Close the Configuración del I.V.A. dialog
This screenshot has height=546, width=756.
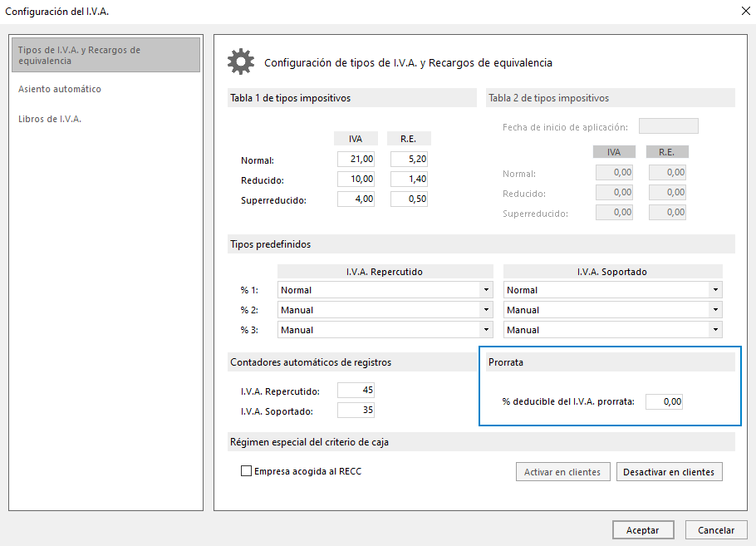coord(745,11)
